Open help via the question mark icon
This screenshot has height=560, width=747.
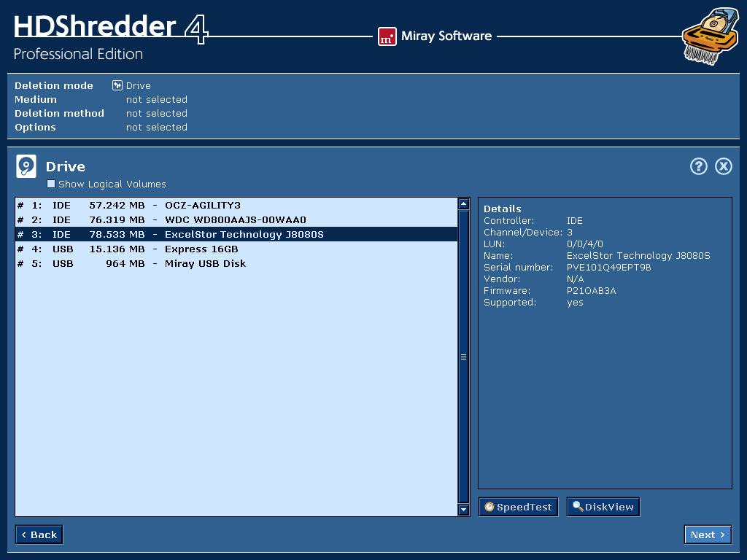[698, 166]
